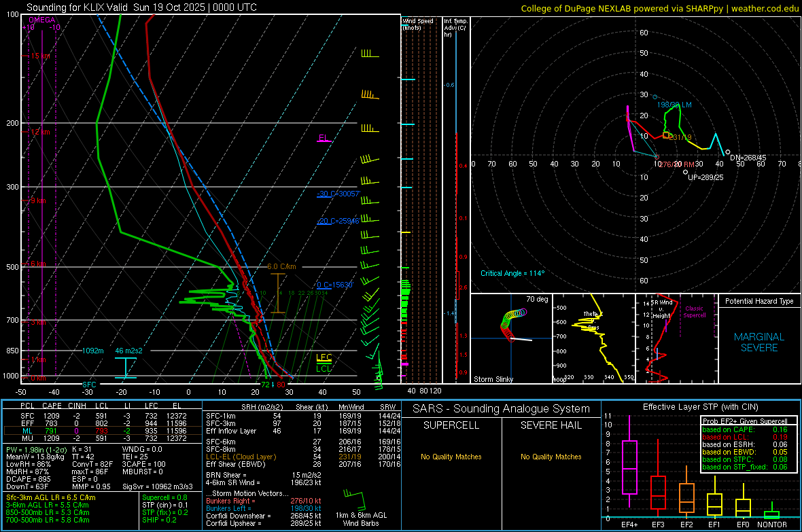Click the 'SARS - Sounding Analogue System' heading
Viewport: 802px width, 532px height.
pyautogui.click(x=502, y=409)
